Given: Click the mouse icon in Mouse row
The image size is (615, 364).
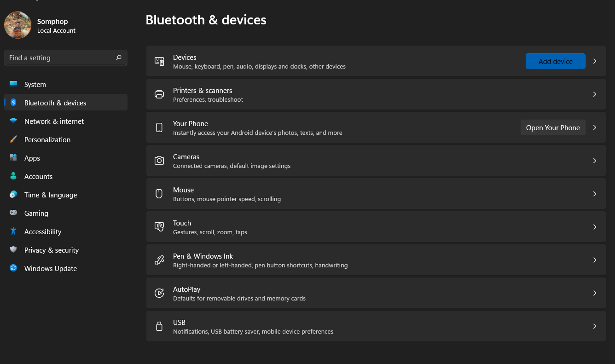Looking at the screenshot, I should point(159,194).
